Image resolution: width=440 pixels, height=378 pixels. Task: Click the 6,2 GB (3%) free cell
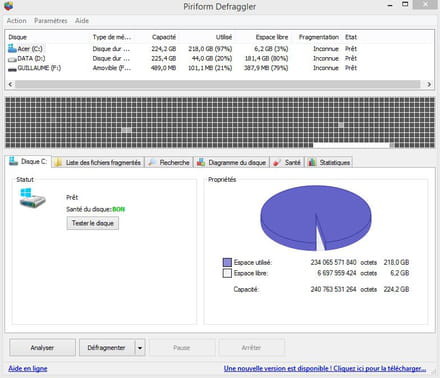[x=271, y=49]
